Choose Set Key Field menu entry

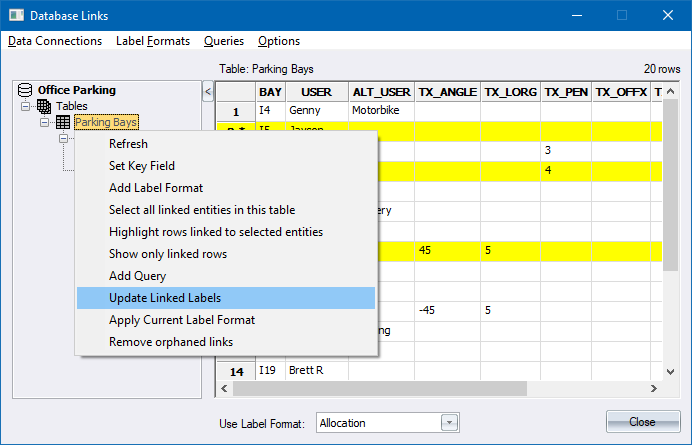click(142, 166)
